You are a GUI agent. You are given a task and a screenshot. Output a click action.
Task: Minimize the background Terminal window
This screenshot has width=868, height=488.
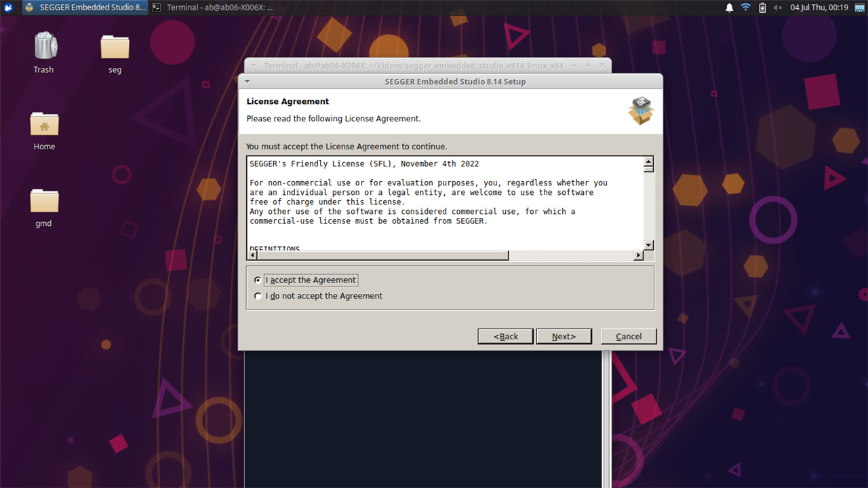click(575, 66)
